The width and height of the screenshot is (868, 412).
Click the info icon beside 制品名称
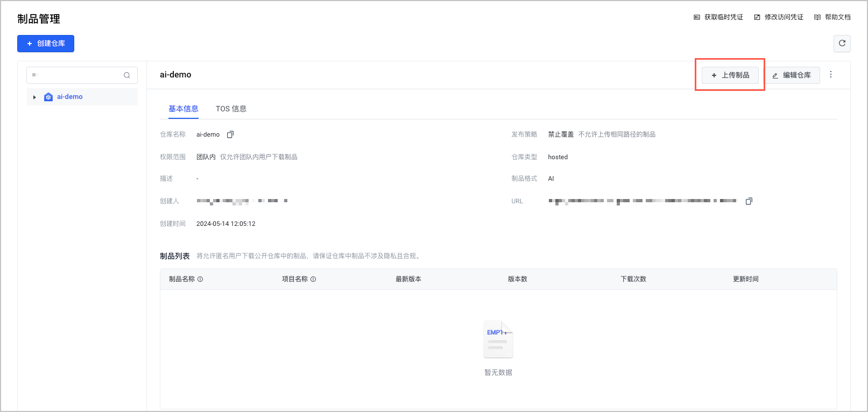coord(200,279)
